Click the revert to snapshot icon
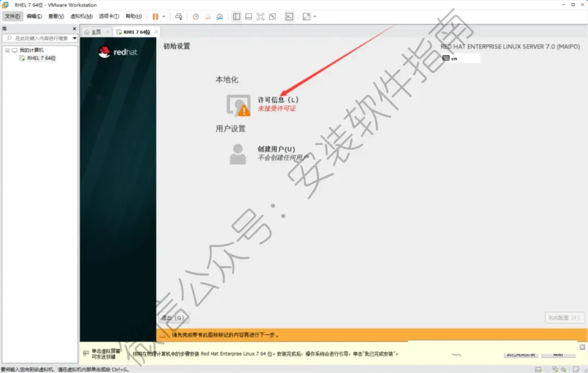The image size is (588, 373). click(208, 16)
